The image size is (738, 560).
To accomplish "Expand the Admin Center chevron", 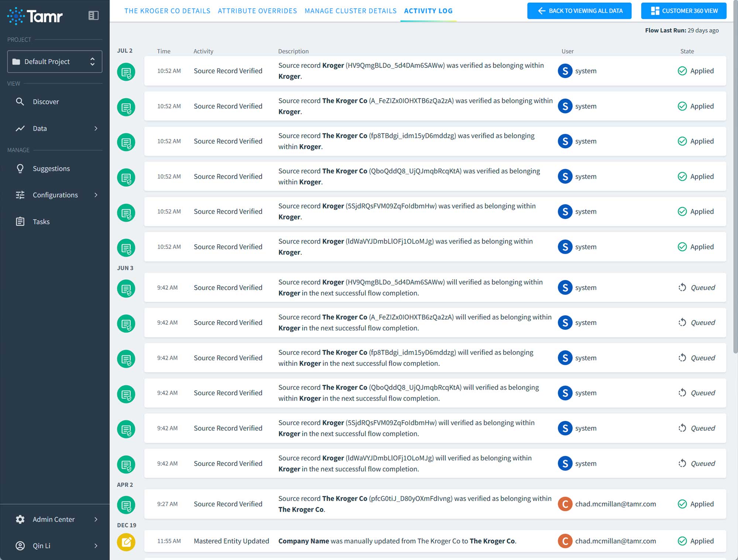I will pos(96,519).
